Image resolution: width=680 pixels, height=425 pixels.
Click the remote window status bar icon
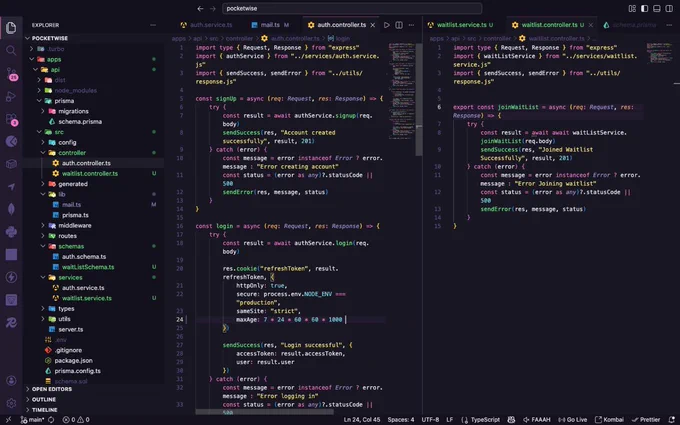tap(9, 419)
